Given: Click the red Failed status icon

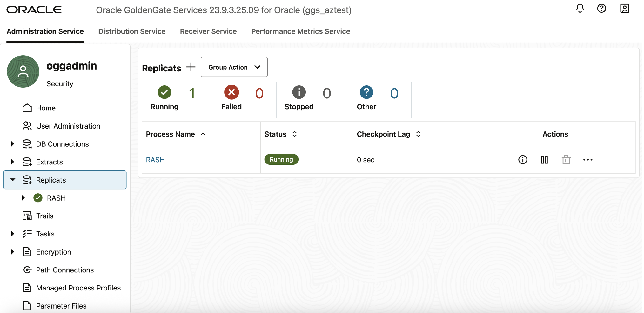Looking at the screenshot, I should (x=232, y=92).
